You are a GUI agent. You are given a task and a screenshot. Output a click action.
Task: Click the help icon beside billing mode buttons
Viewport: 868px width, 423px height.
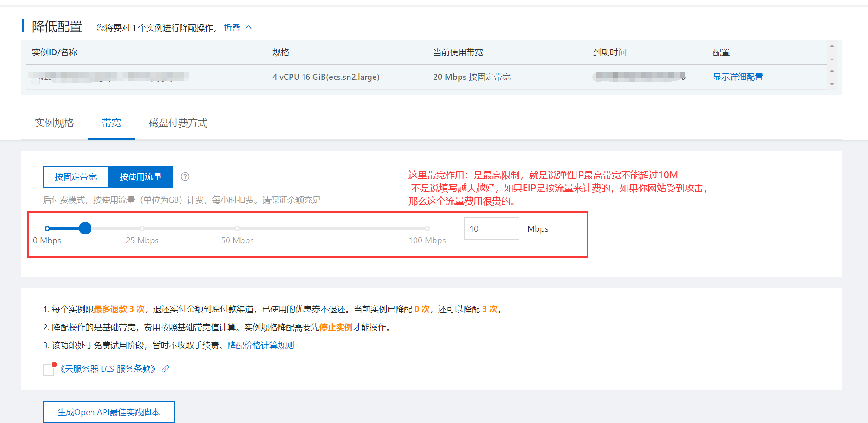185,176
